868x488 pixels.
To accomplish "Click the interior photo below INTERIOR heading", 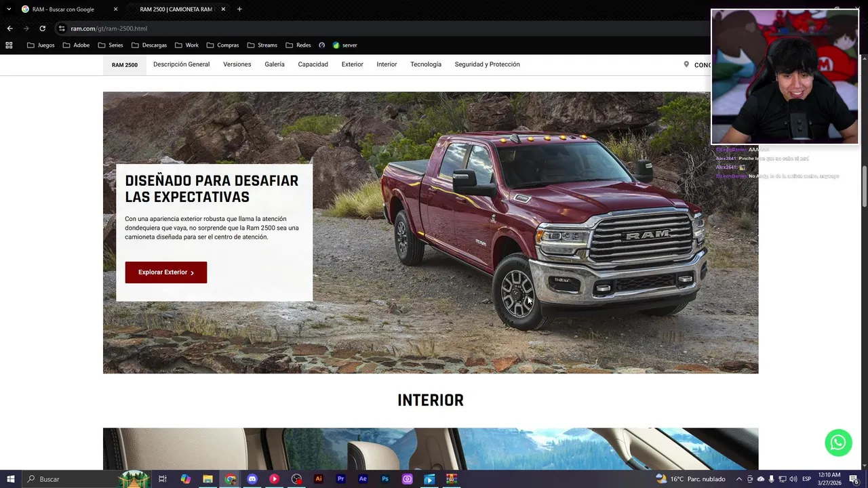I will 431,449.
